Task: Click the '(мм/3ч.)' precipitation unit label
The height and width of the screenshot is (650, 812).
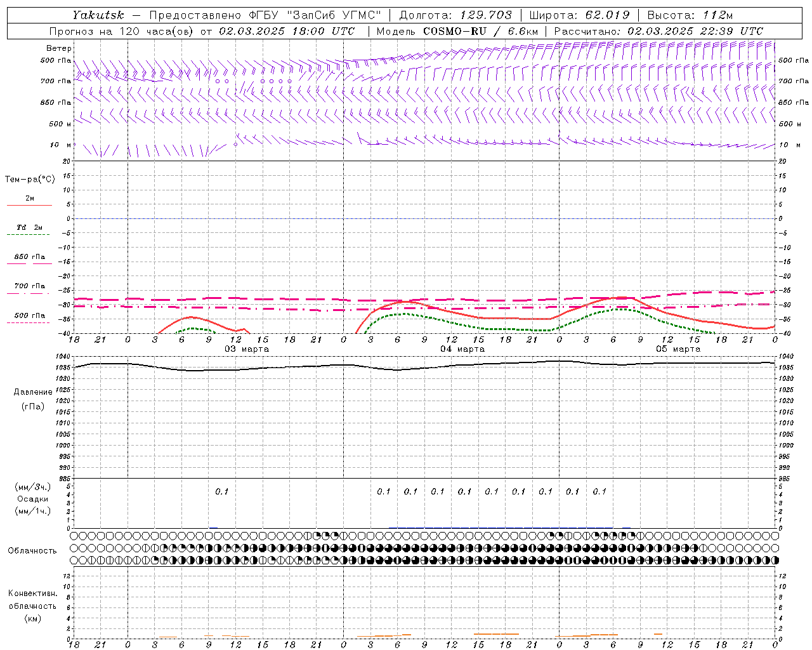Action: tap(33, 487)
